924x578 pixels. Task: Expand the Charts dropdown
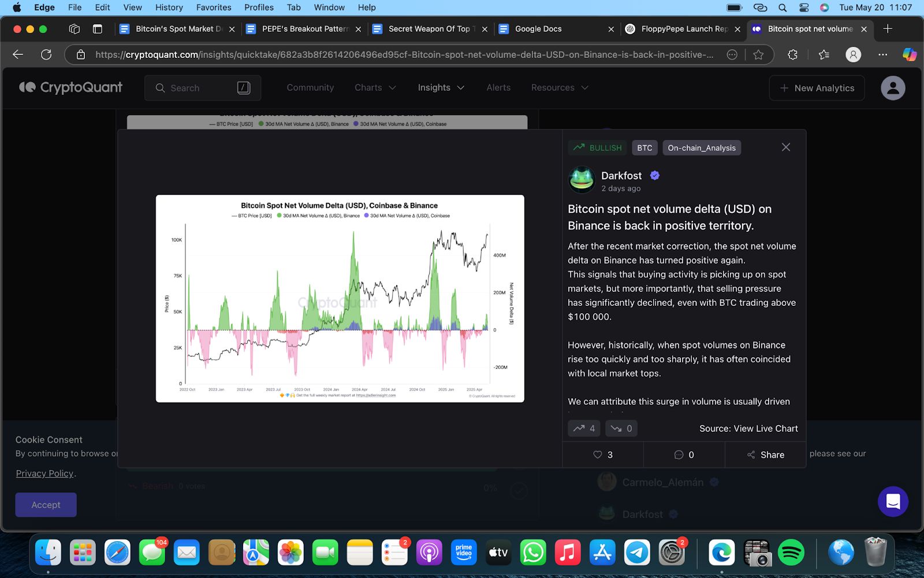(x=375, y=88)
